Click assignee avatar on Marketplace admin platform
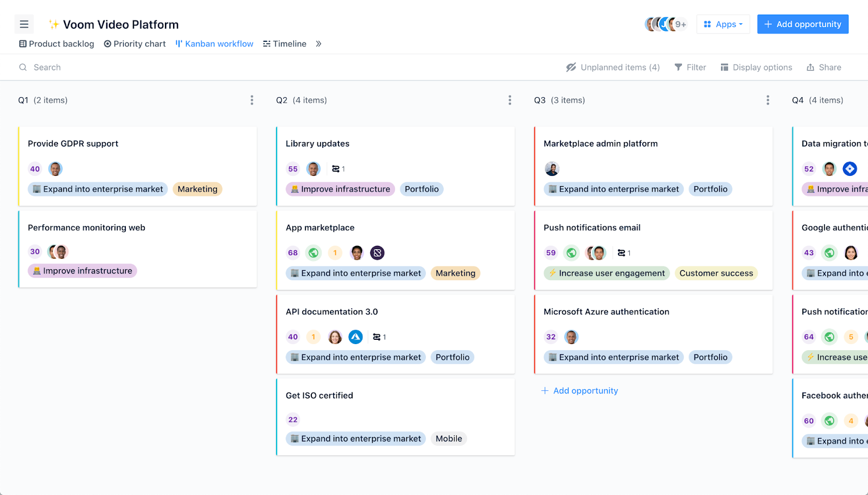 coord(552,169)
